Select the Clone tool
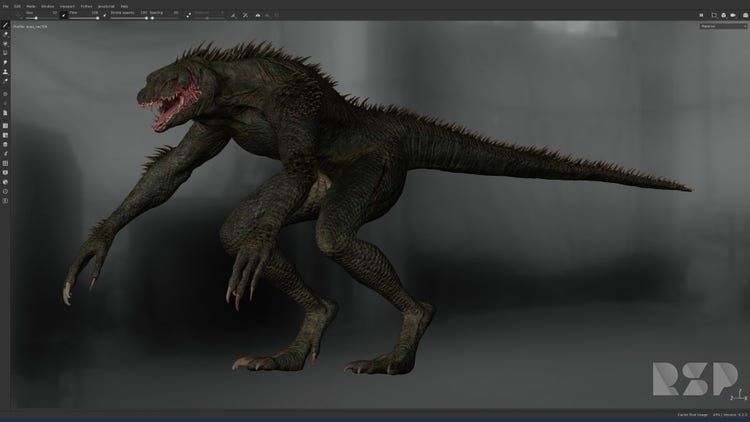The height and width of the screenshot is (422, 750). (5, 72)
